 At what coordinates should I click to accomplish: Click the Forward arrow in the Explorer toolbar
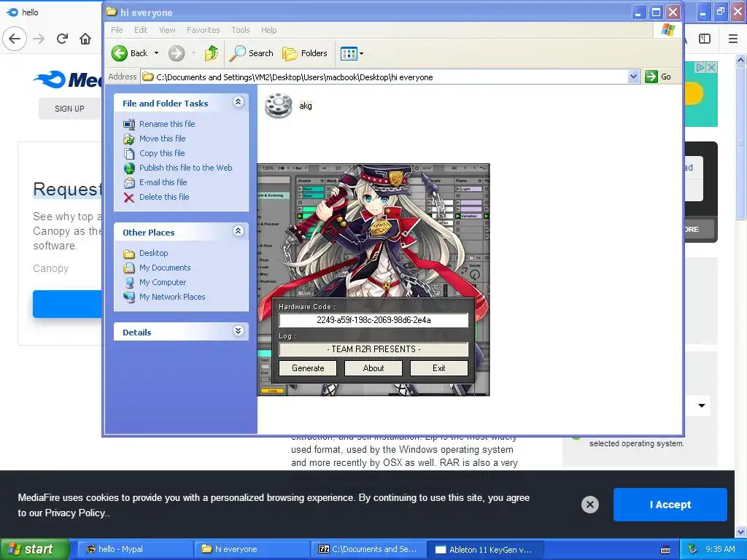pyautogui.click(x=177, y=53)
